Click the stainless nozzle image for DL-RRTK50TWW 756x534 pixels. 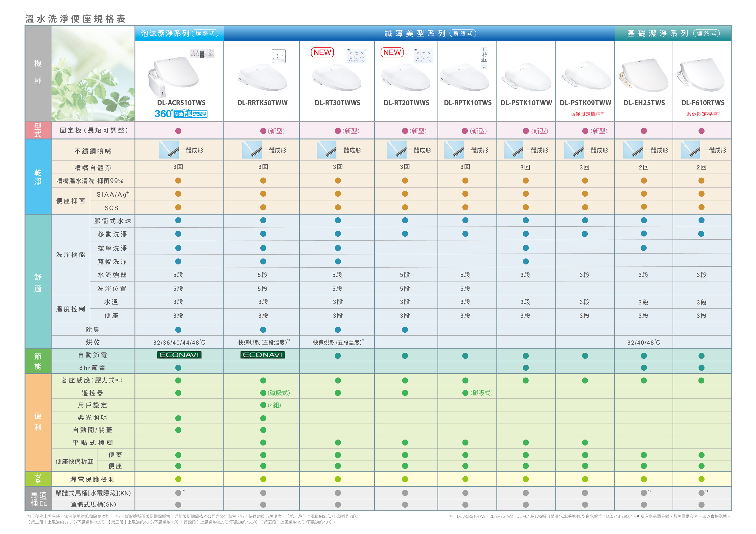tap(252, 149)
